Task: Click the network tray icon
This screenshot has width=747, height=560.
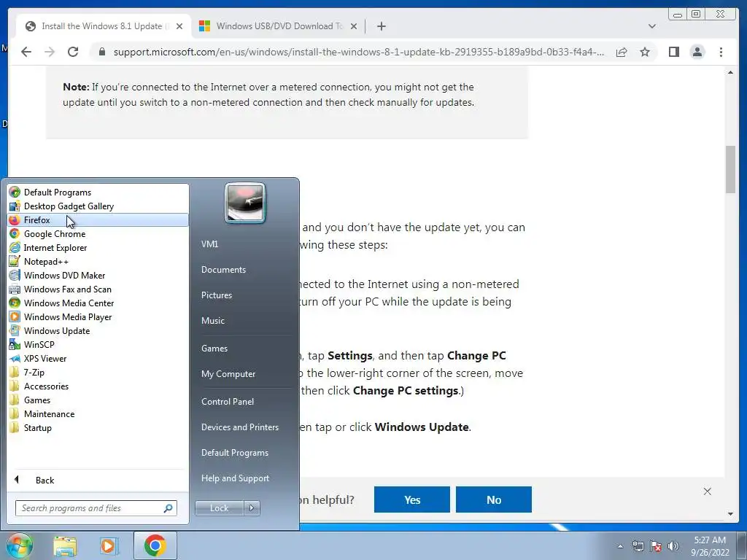Action: [x=638, y=546]
